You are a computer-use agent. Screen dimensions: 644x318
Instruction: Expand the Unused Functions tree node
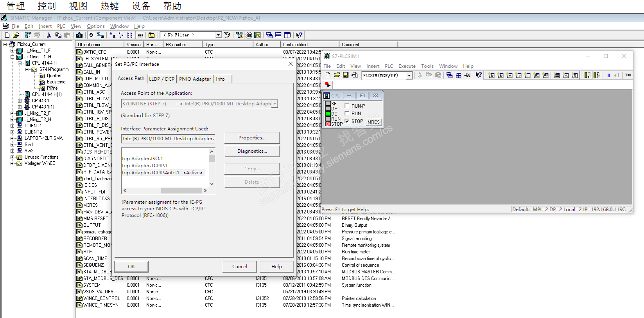[12, 157]
